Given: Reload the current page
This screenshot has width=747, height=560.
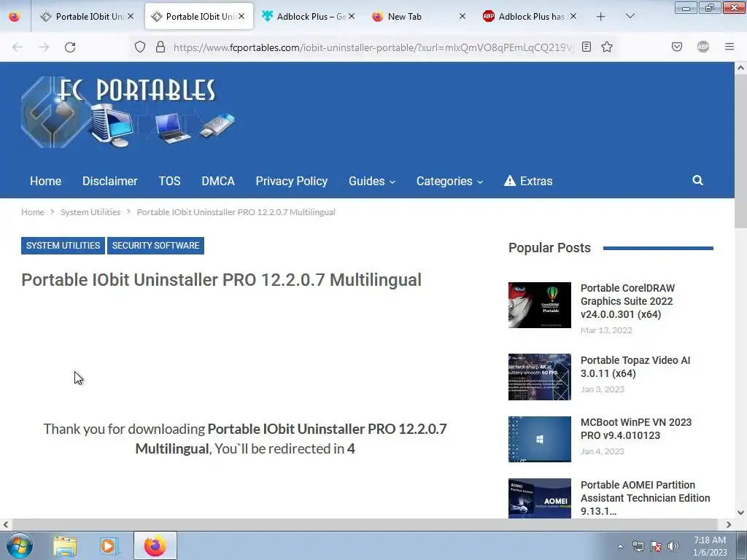Looking at the screenshot, I should click(x=70, y=47).
